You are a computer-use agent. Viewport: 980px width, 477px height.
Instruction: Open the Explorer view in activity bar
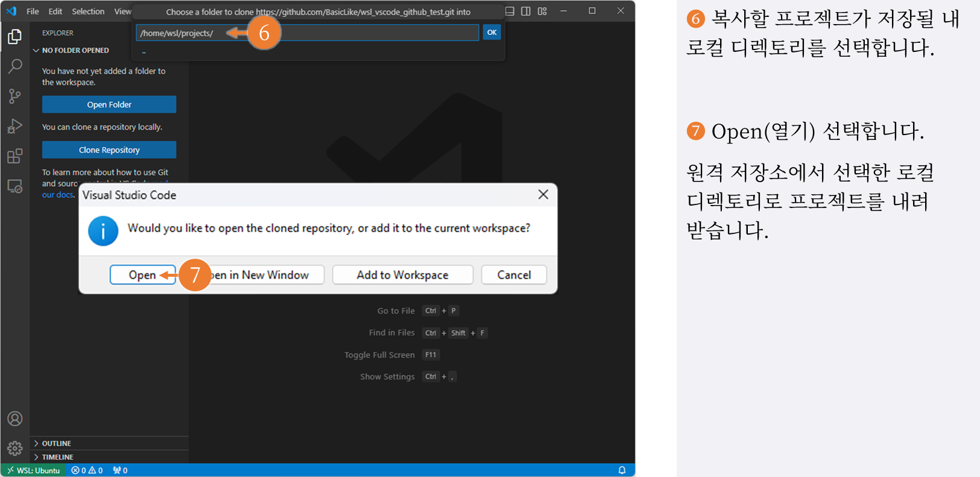(x=14, y=37)
